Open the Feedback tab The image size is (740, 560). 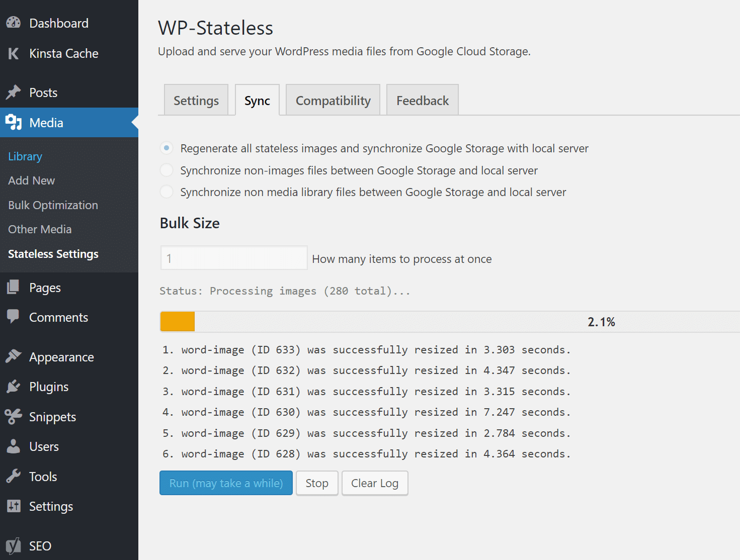click(x=422, y=100)
